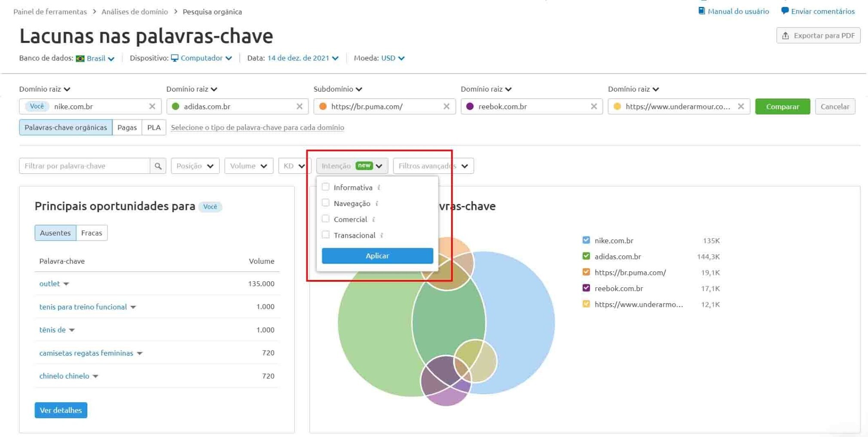
Task: Open the Brasil database dropdown
Action: click(x=100, y=58)
